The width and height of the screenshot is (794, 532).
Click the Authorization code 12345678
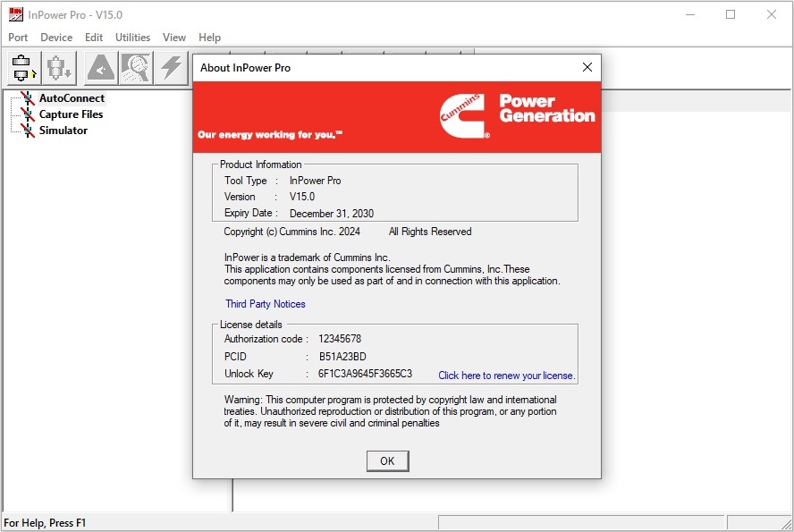pyautogui.click(x=340, y=339)
